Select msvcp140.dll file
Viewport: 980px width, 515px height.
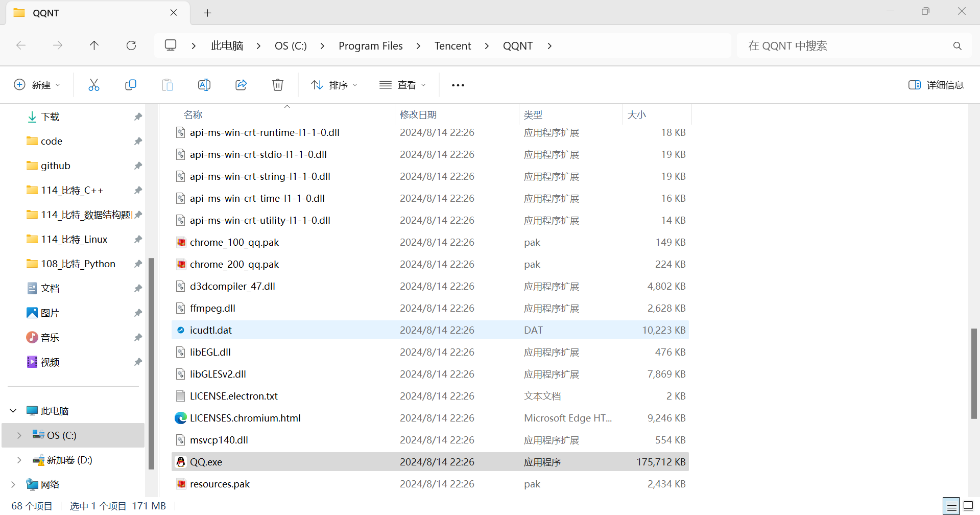point(219,440)
